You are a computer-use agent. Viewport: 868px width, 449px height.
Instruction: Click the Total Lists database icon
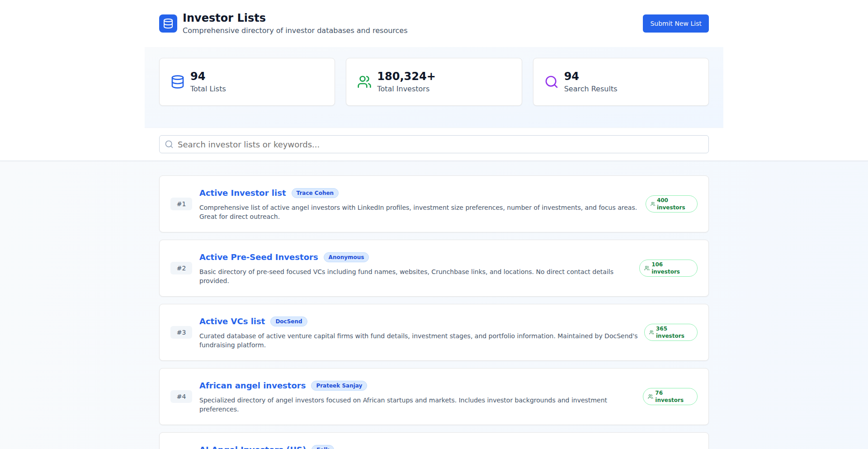178,82
